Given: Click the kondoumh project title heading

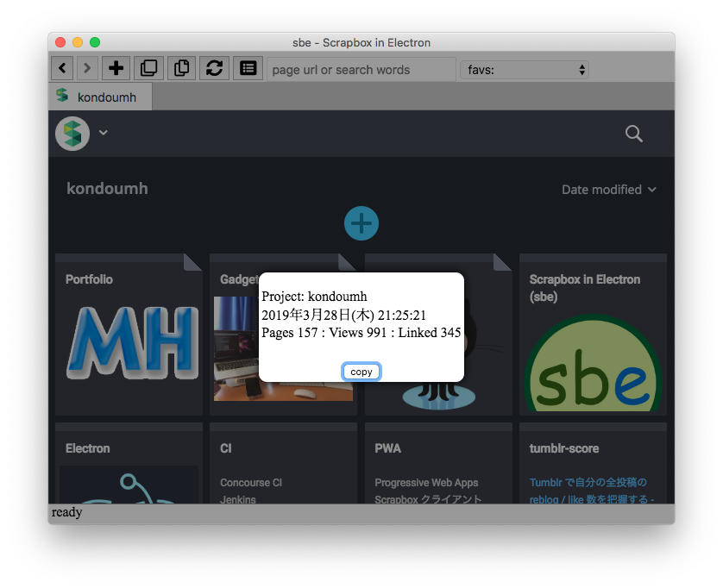Looking at the screenshot, I should 107,189.
